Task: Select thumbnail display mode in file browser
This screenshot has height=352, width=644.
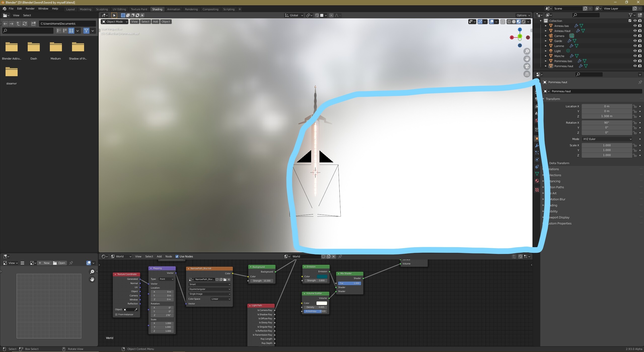Action: (71, 31)
